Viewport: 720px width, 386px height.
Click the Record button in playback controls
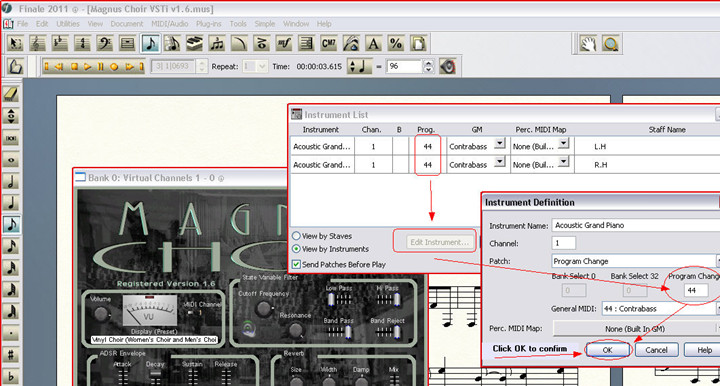[114, 67]
